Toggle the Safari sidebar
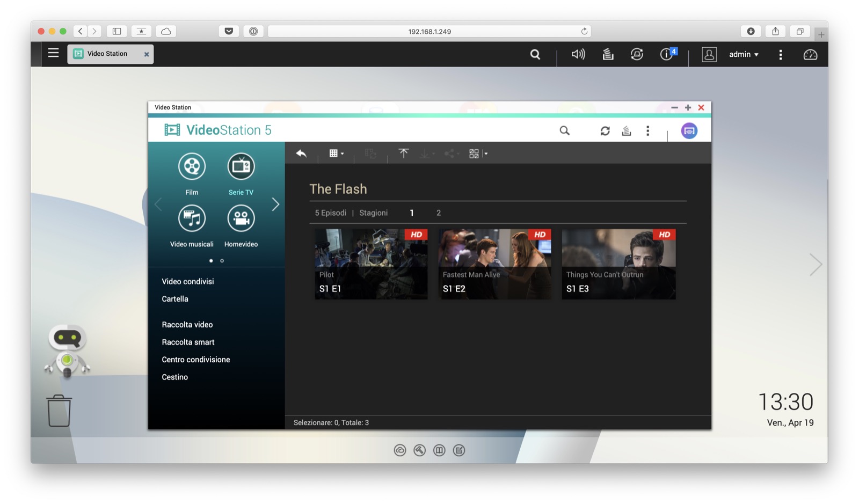 pos(117,31)
